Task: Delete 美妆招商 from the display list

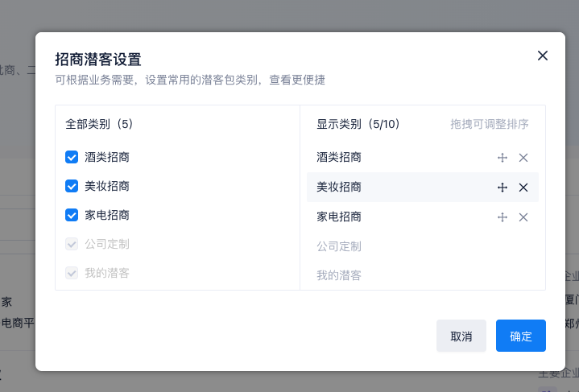Action: (x=523, y=188)
